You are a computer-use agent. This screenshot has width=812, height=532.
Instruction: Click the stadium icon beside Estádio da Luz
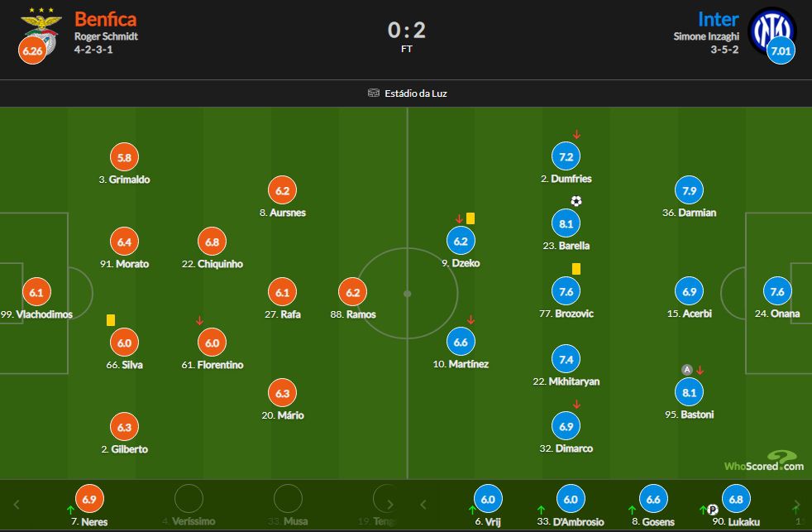click(x=374, y=93)
